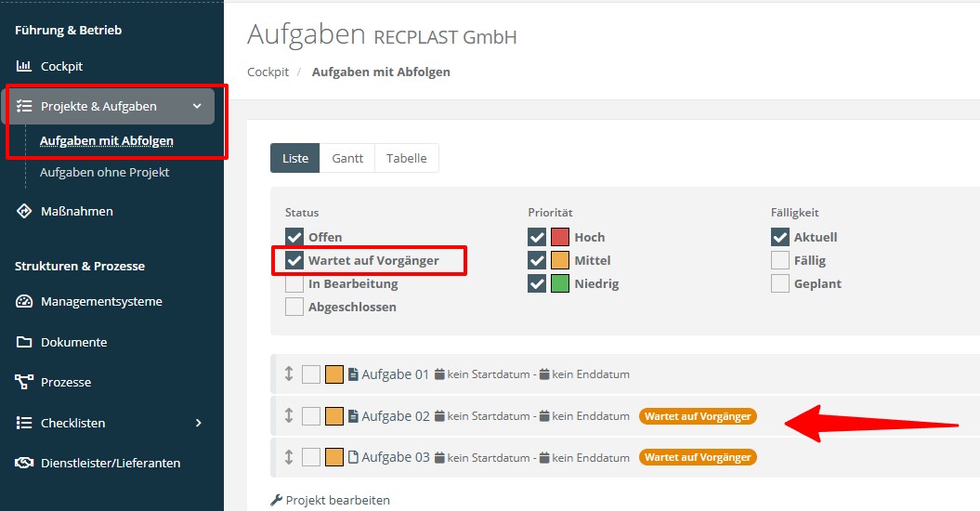980x511 pixels.
Task: Enable the In Bearbeitung status filter
Action: [x=294, y=283]
